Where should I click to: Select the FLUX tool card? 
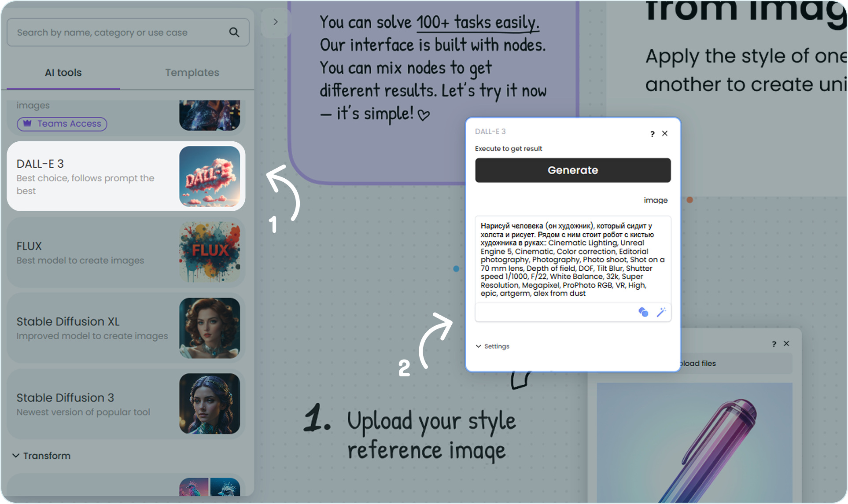(126, 252)
